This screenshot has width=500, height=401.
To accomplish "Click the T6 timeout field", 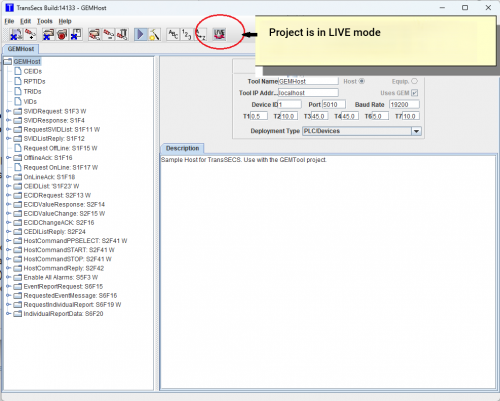I will 380,116.
